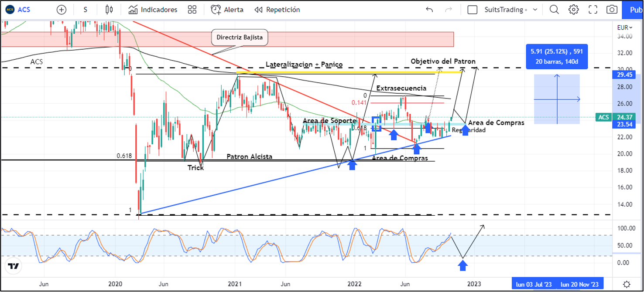Image resolution: width=644 pixels, height=292 pixels.
Task: Open the Indicadores panel
Action: click(x=153, y=10)
